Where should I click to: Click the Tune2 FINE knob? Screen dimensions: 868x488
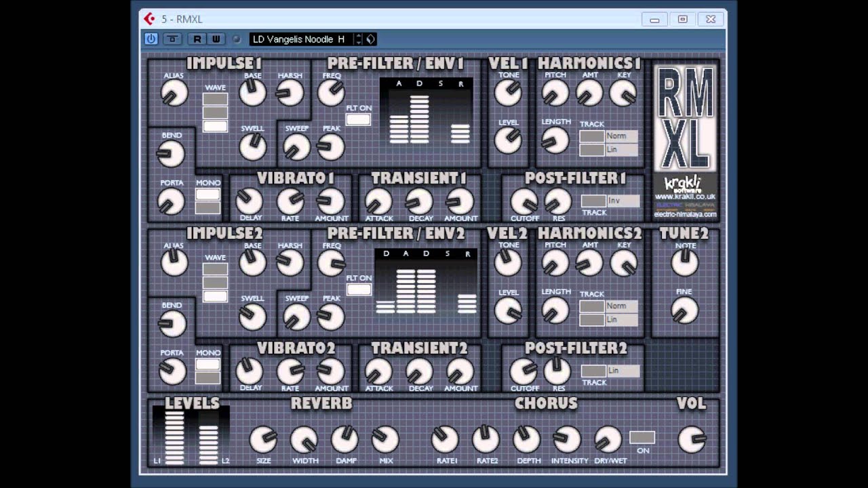coord(684,310)
